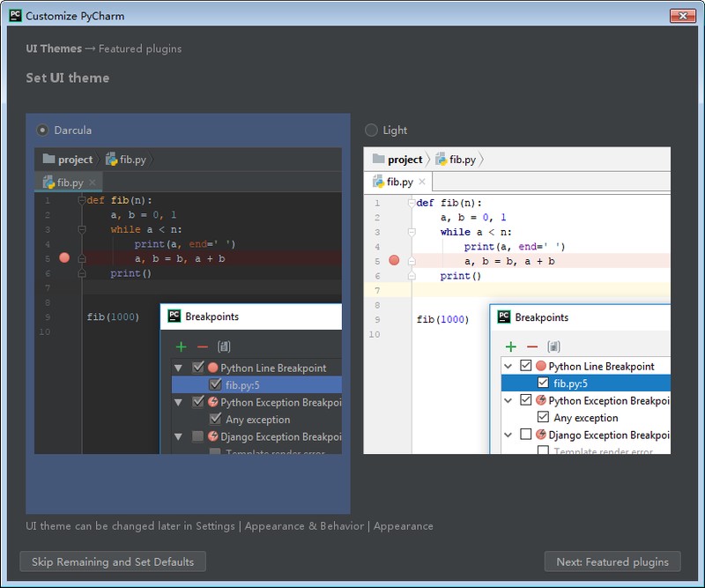This screenshot has height=588, width=705.
Task: Click the red breakpoint dot in Darcula preview
Action: 64,257
